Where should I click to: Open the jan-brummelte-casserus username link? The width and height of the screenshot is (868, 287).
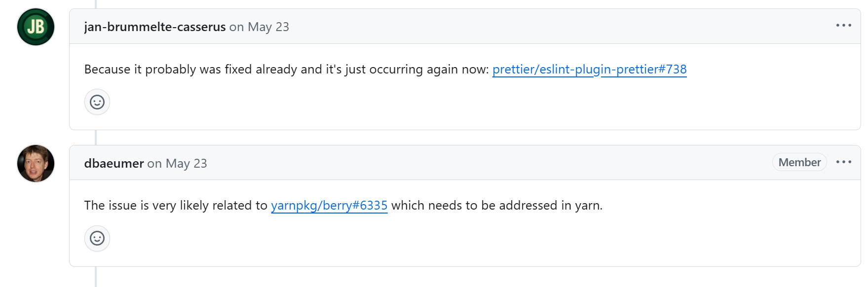pos(155,27)
